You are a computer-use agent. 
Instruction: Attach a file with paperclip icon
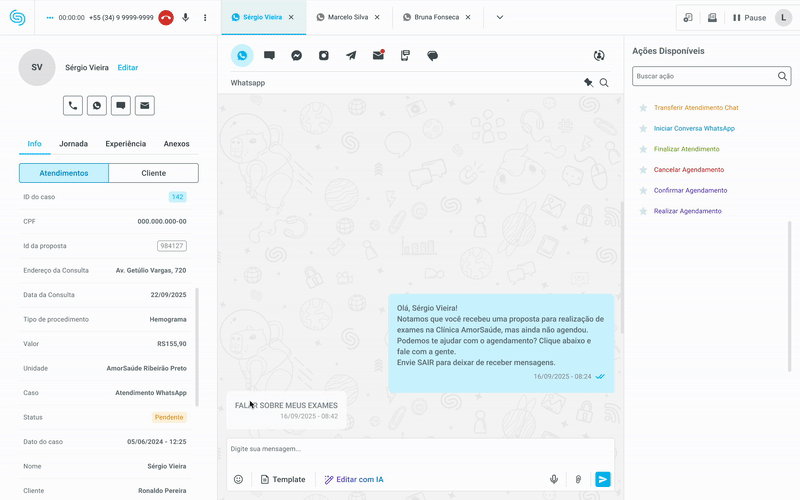578,480
